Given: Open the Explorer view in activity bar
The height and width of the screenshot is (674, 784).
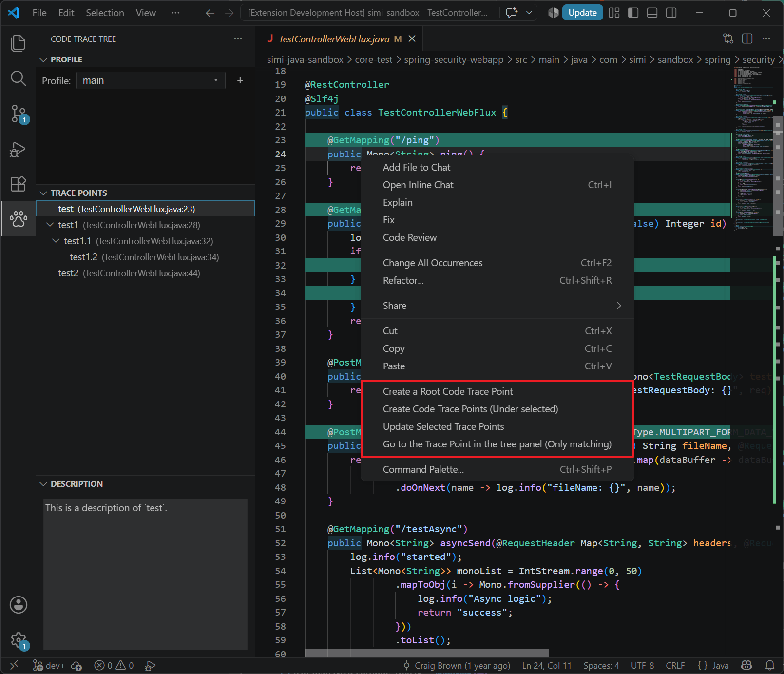Looking at the screenshot, I should point(18,43).
